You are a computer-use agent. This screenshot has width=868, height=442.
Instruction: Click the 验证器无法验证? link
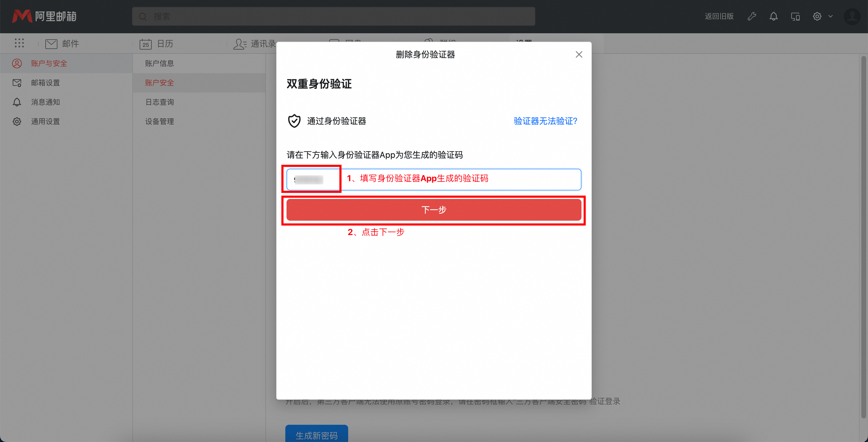point(545,121)
